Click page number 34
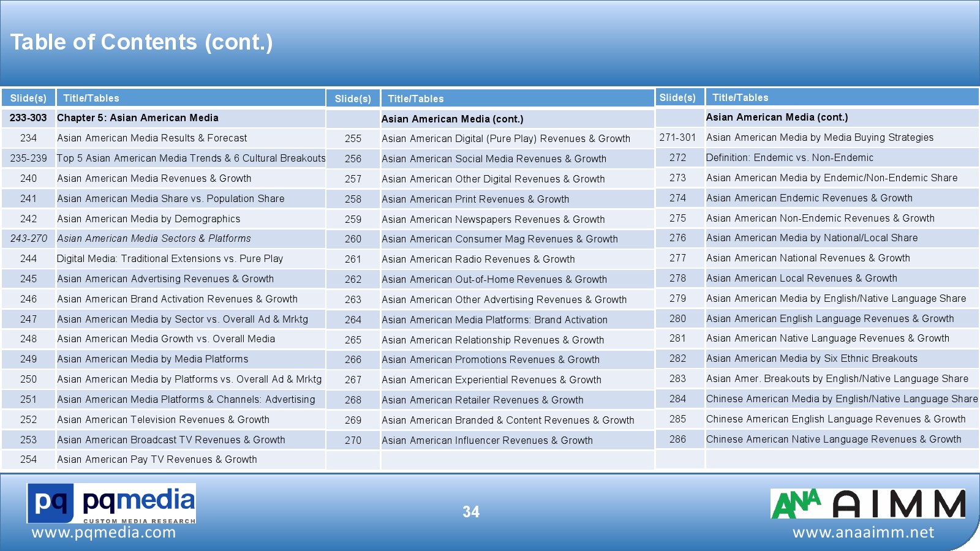This screenshot has width=980, height=551. pyautogui.click(x=470, y=512)
